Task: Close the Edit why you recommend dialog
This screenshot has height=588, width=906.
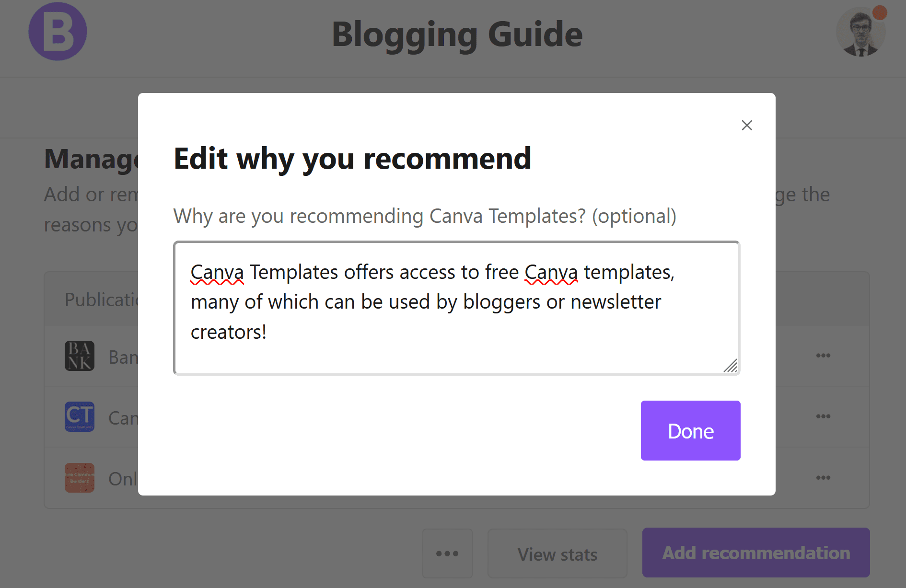Action: click(746, 125)
